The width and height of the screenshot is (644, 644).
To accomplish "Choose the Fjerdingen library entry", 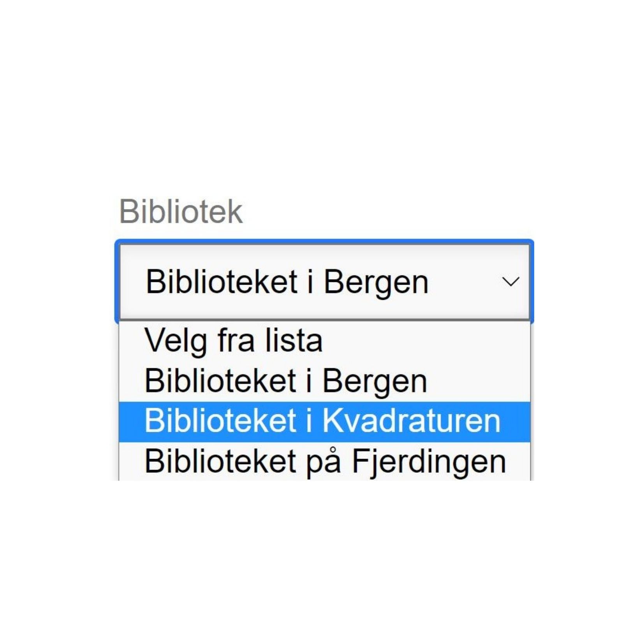I will pos(324,461).
